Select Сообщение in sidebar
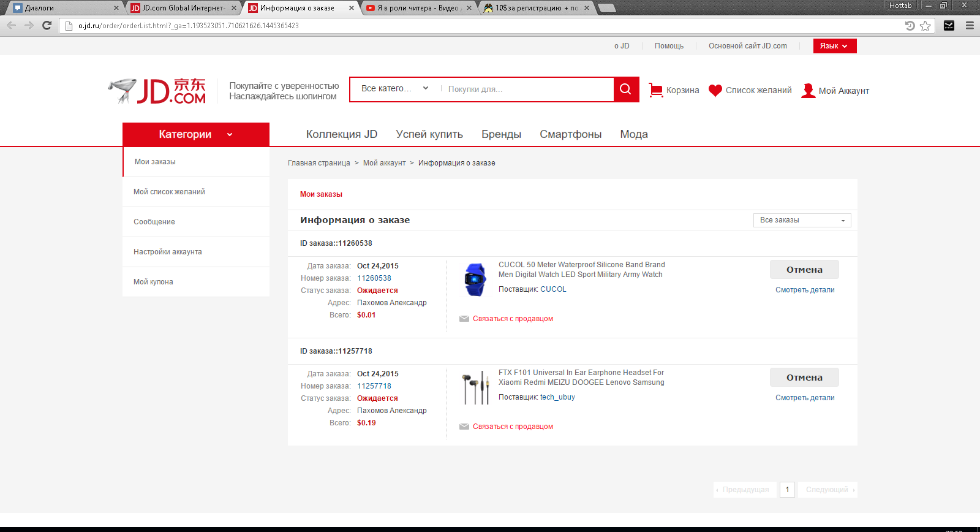980x532 pixels. (x=196, y=222)
